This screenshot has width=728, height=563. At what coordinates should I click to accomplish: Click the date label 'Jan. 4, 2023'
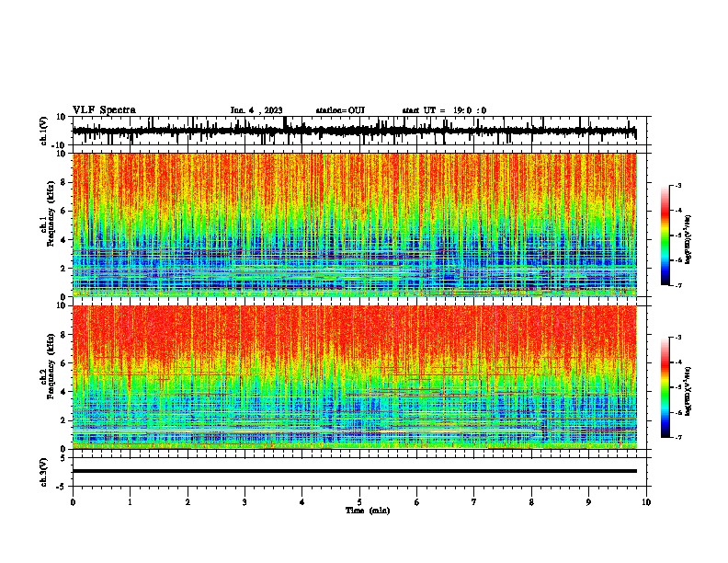click(x=256, y=110)
